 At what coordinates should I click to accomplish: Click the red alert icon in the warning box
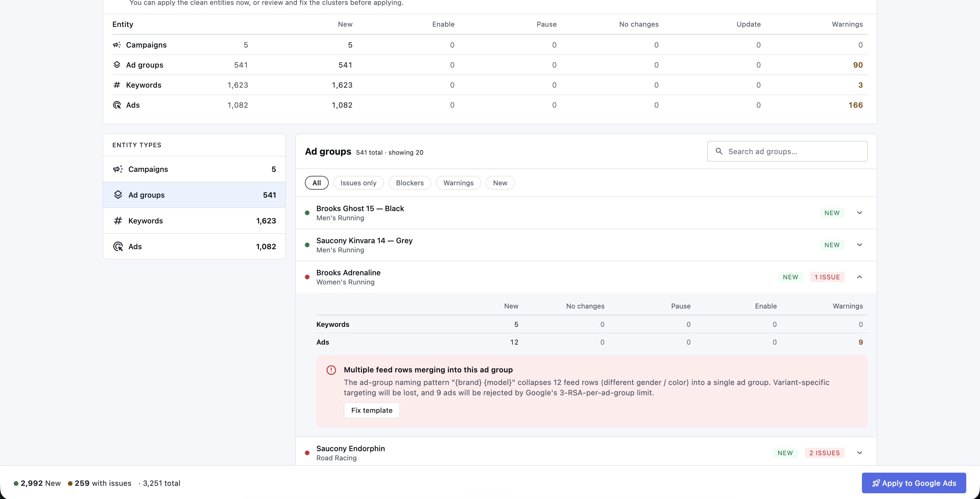[331, 370]
